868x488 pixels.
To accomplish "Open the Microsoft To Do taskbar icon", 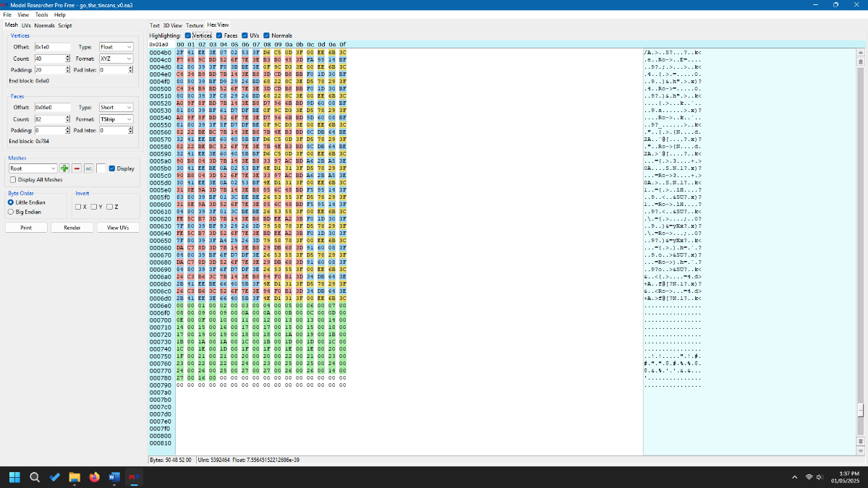I will click(x=54, y=477).
